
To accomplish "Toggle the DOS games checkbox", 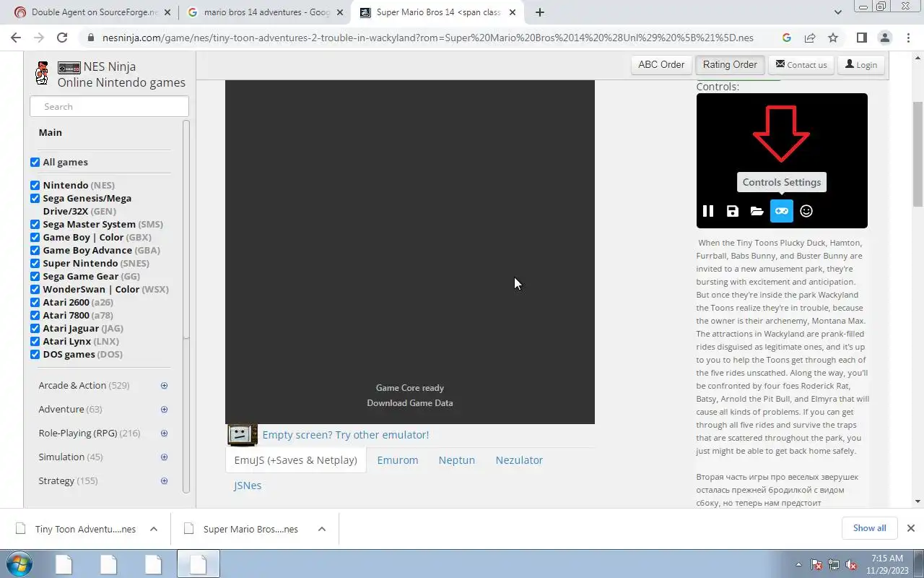I will coord(35,355).
